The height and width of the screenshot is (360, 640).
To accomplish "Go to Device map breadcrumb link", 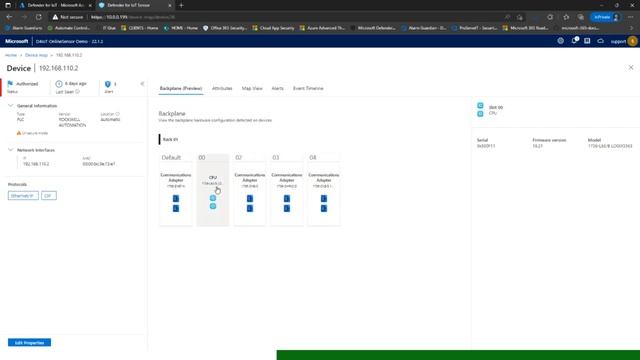I will tap(36, 55).
